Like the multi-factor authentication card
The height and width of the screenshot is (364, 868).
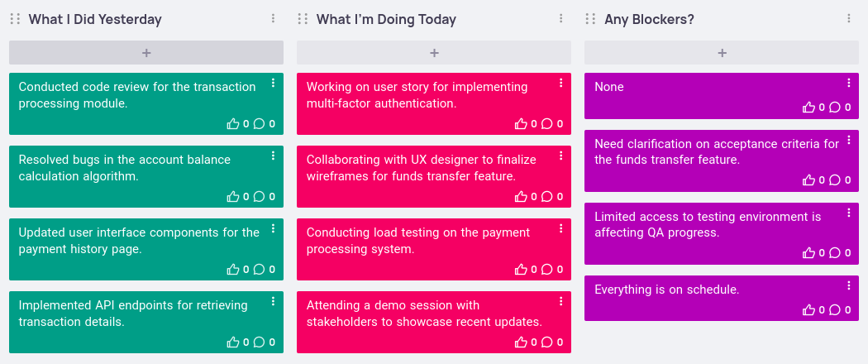[x=521, y=124]
